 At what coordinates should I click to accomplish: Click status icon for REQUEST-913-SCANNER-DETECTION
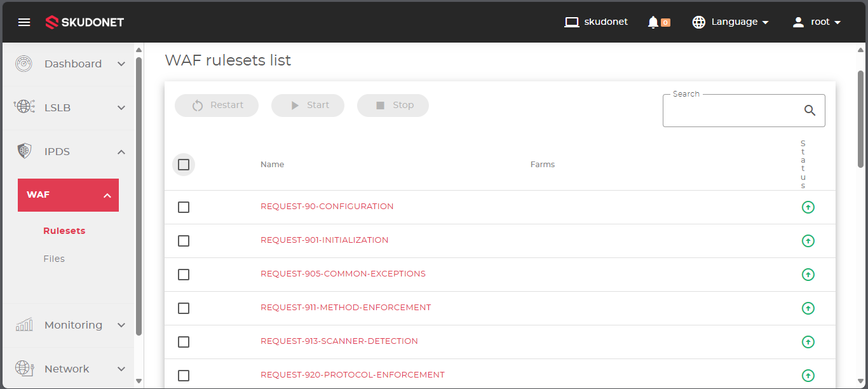click(808, 342)
